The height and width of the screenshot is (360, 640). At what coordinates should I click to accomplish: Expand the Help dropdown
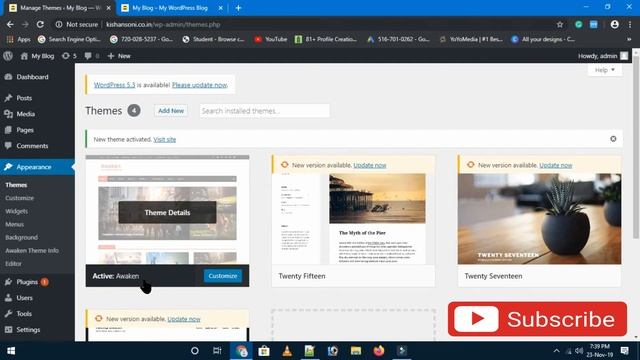[604, 70]
